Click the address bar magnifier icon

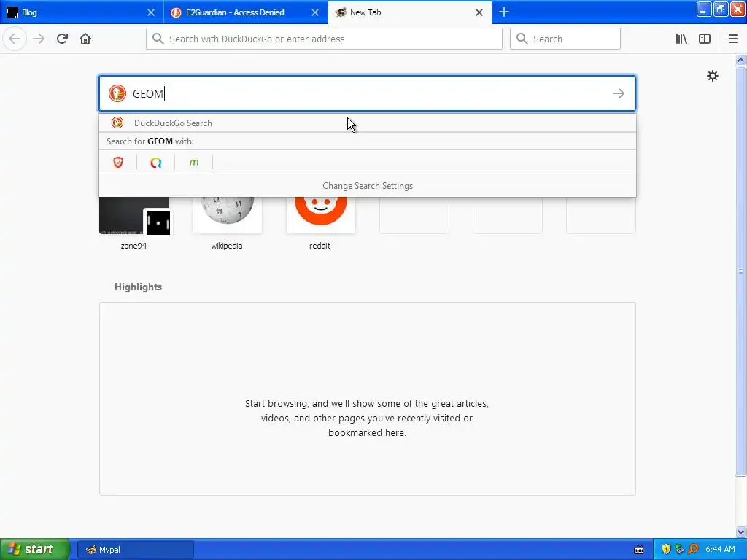tap(158, 39)
